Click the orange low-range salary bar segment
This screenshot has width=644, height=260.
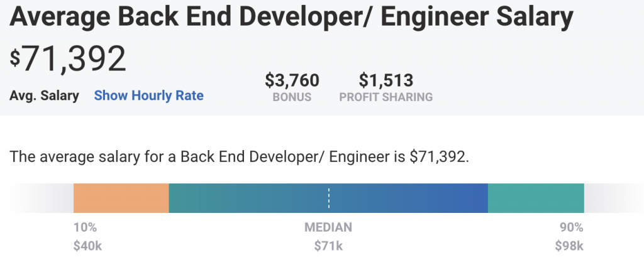121,198
